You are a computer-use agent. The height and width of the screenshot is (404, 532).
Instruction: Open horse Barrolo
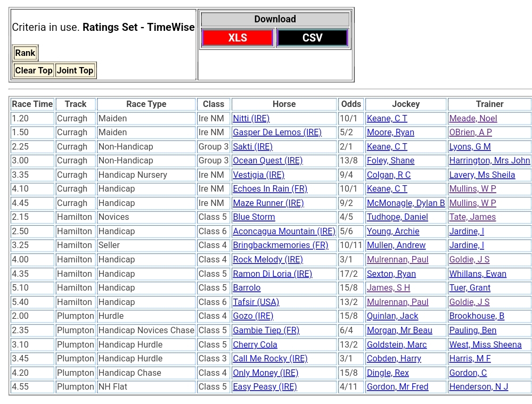(x=247, y=288)
